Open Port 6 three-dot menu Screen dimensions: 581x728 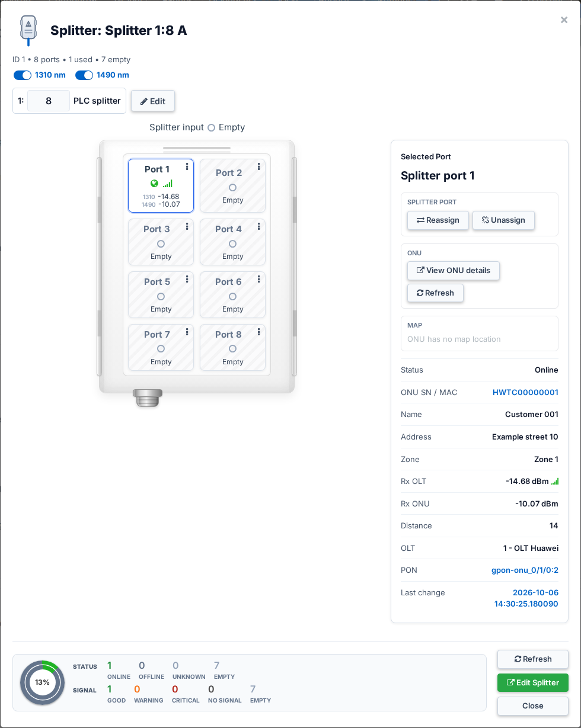(258, 279)
